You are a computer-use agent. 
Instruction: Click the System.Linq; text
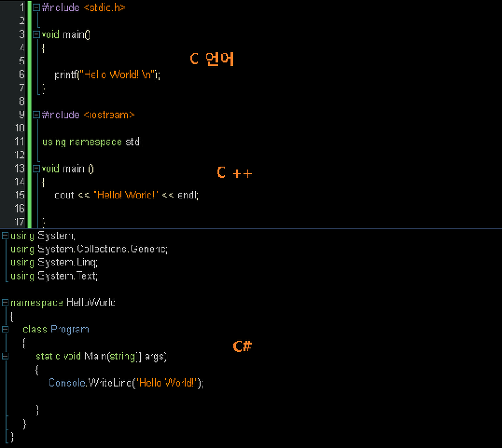pos(68,263)
